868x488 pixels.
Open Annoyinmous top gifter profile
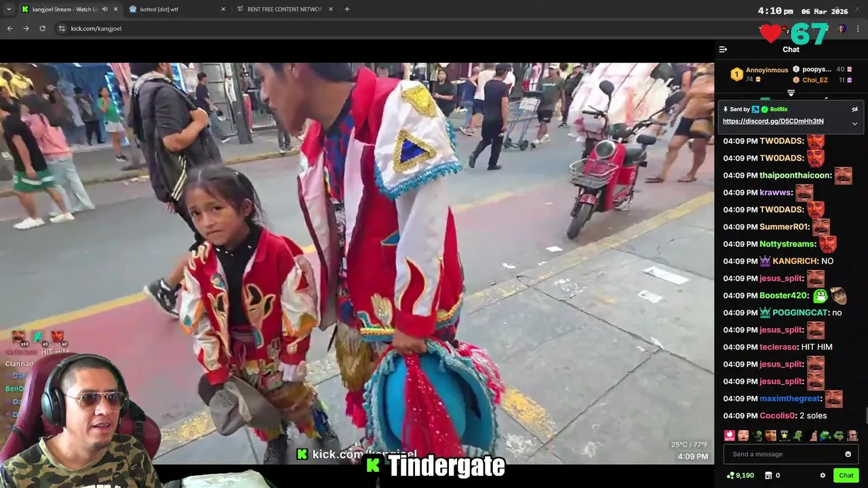(767, 70)
